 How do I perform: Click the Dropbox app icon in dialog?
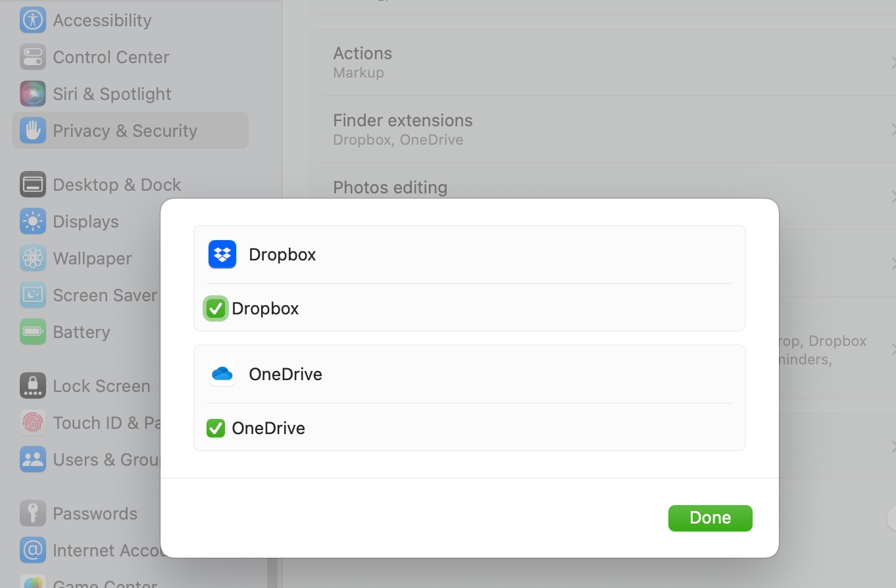[222, 255]
